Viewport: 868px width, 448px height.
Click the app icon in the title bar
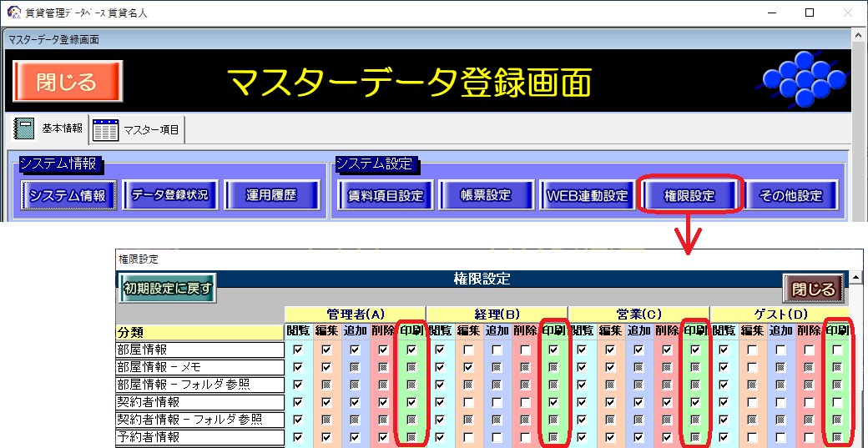pyautogui.click(x=13, y=13)
